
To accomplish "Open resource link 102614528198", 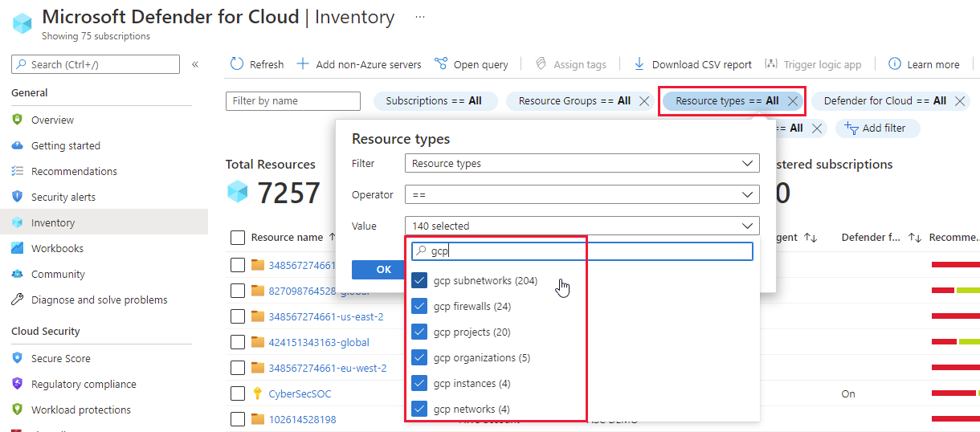I will (x=303, y=419).
